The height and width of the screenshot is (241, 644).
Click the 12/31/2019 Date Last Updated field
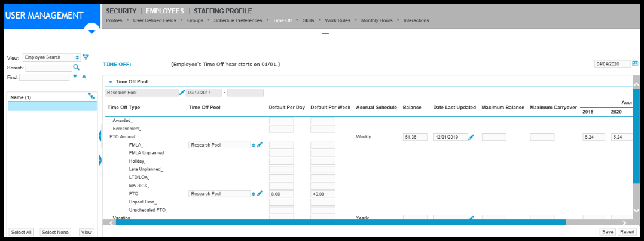(450, 137)
